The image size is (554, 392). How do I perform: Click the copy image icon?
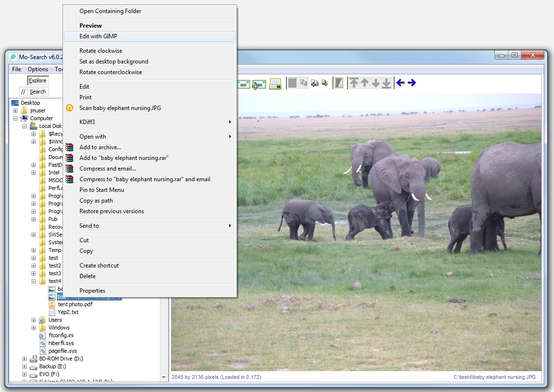point(304,83)
